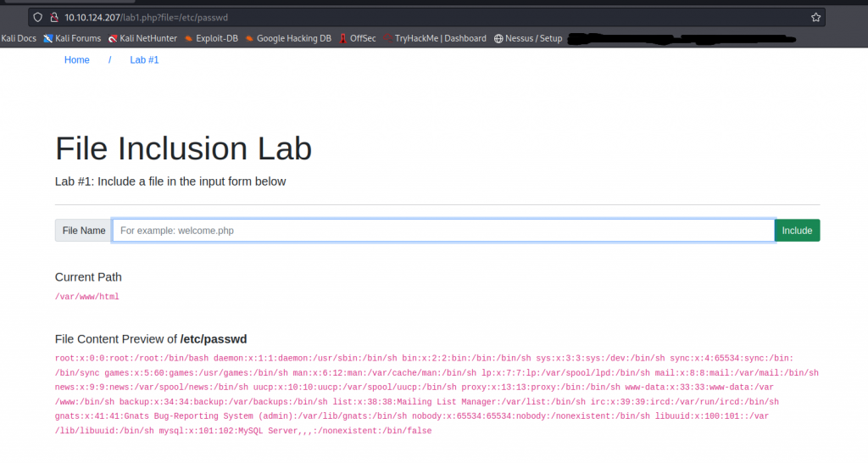868x463 pixels.
Task: Click the shield tracking protection icon
Action: point(38,17)
